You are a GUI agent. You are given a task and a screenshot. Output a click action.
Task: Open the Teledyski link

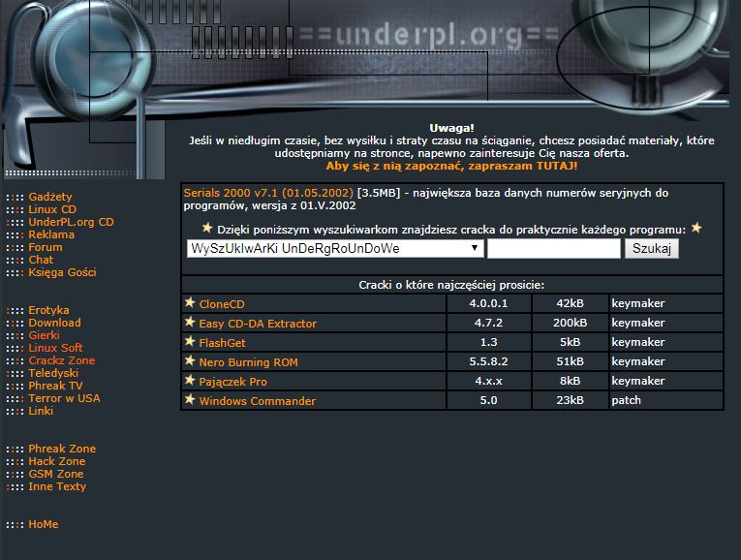(53, 373)
